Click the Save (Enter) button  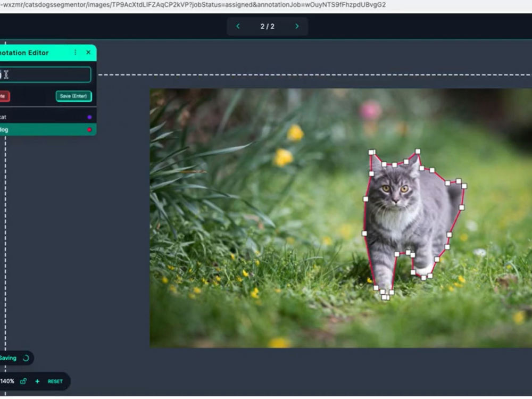pos(73,96)
